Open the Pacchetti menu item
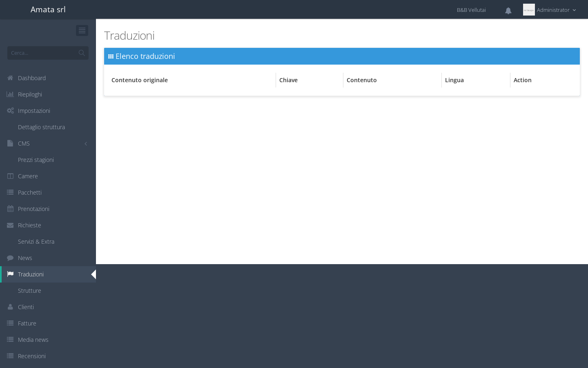588x368 pixels. [48, 193]
